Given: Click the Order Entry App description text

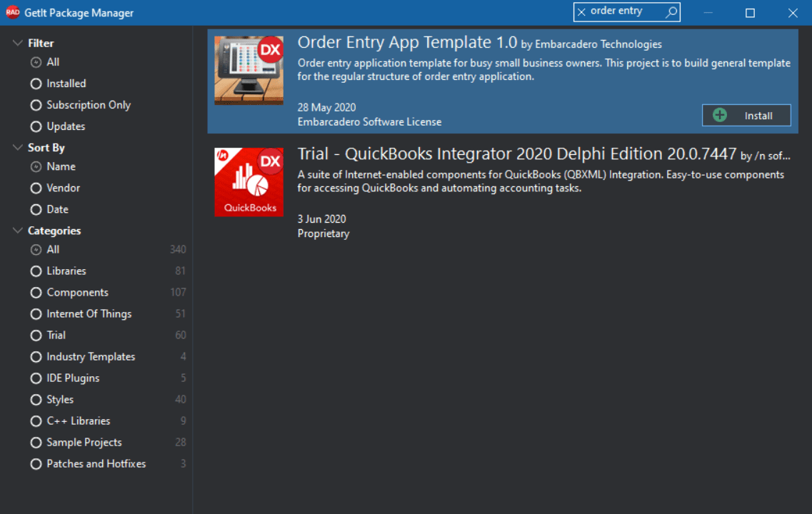Looking at the screenshot, I should tap(543, 70).
